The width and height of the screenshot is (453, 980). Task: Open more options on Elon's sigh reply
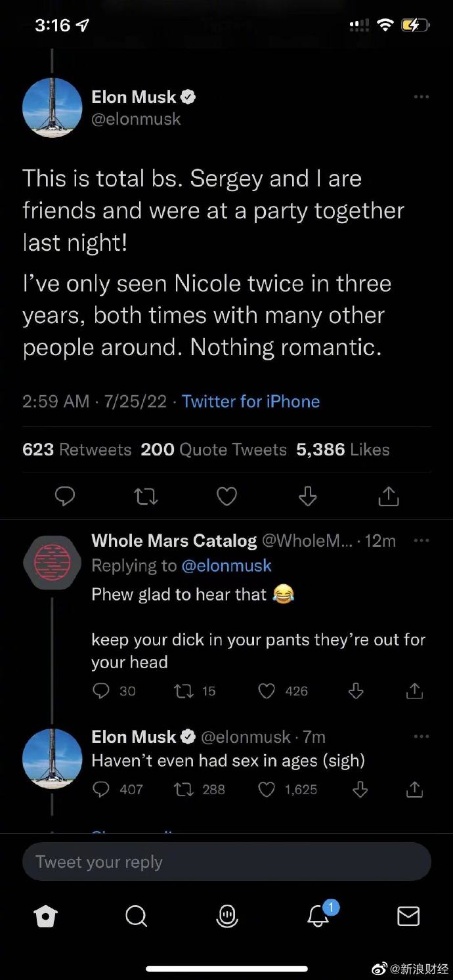(421, 736)
